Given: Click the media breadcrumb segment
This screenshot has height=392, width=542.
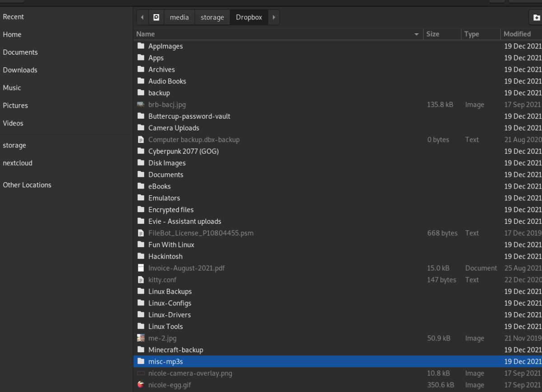Looking at the screenshot, I should 179,17.
